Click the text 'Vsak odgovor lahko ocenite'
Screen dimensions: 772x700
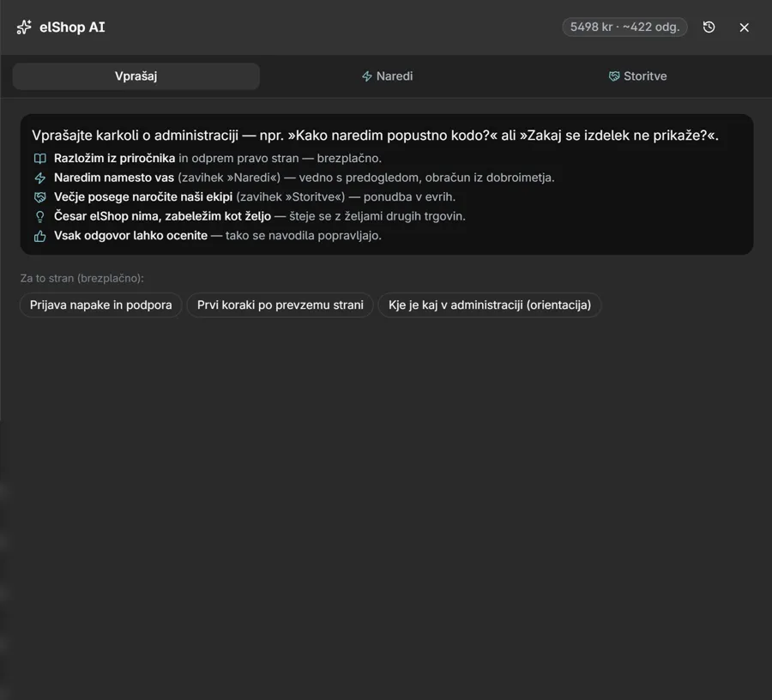point(130,236)
